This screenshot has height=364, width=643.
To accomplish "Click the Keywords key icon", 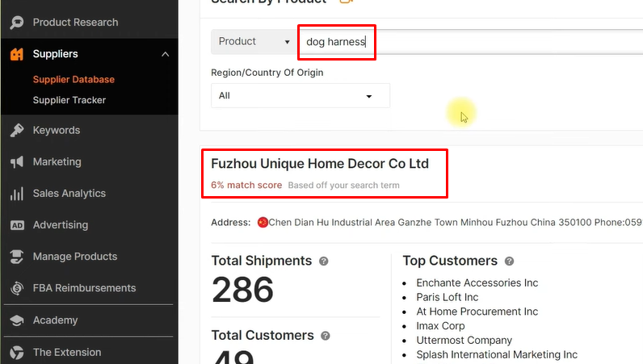I will [x=17, y=131].
